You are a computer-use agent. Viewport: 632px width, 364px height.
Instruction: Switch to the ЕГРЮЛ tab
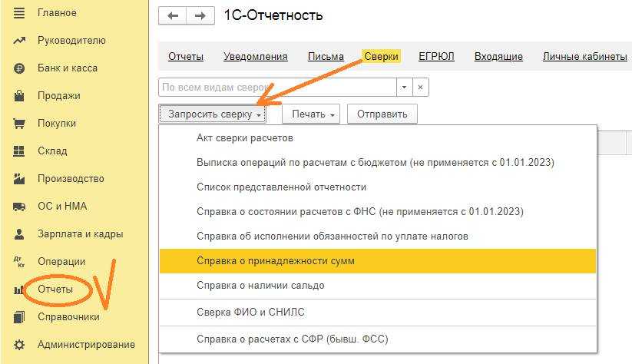(436, 56)
